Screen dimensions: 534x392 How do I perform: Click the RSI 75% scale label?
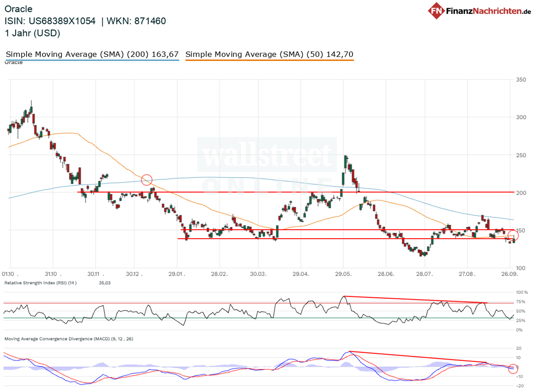click(520, 302)
